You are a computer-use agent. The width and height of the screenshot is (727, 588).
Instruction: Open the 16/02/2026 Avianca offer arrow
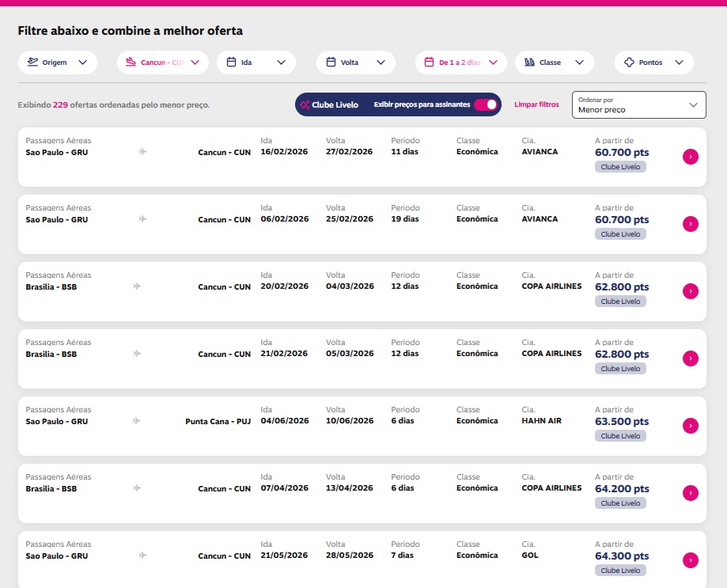click(x=690, y=157)
